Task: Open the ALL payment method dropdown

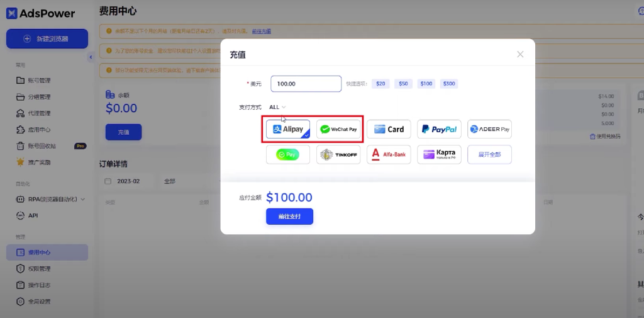Action: click(277, 107)
